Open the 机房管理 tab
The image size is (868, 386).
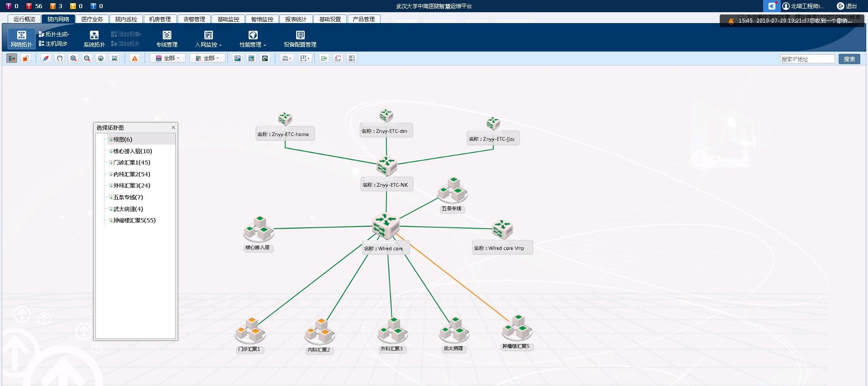(160, 19)
